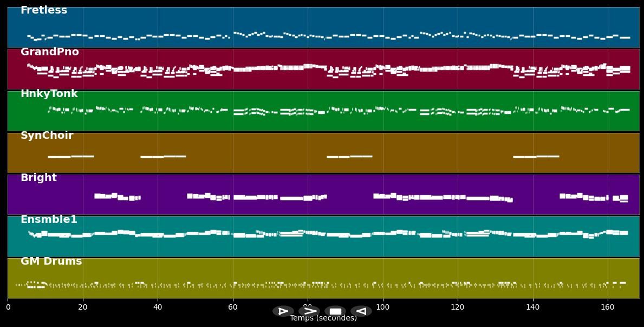
Task: Click the SynChoir track name
Action: point(47,136)
